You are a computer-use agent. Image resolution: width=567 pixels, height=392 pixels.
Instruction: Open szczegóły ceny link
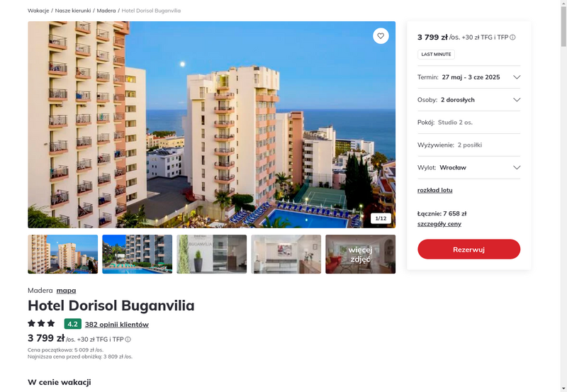(439, 224)
